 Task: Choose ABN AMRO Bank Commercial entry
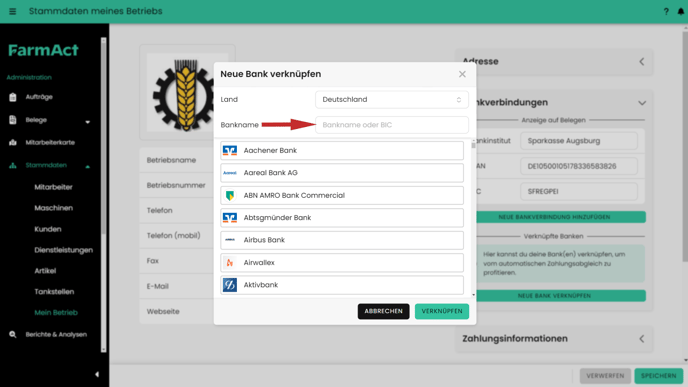[342, 195]
